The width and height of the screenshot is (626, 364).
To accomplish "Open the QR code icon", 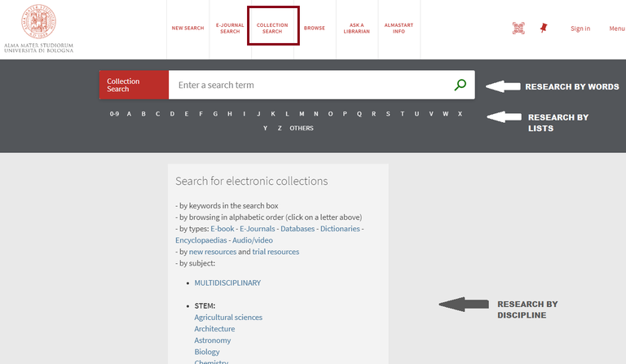I will 518,29.
